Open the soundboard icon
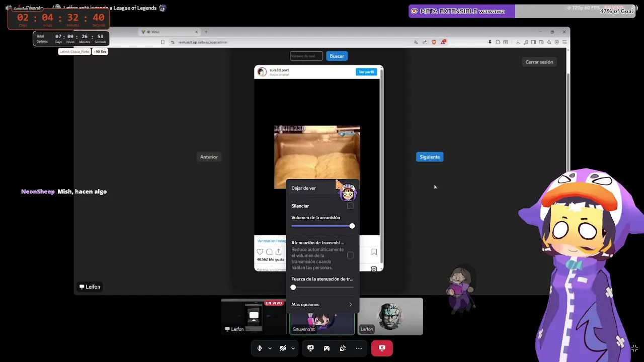 coord(343,348)
